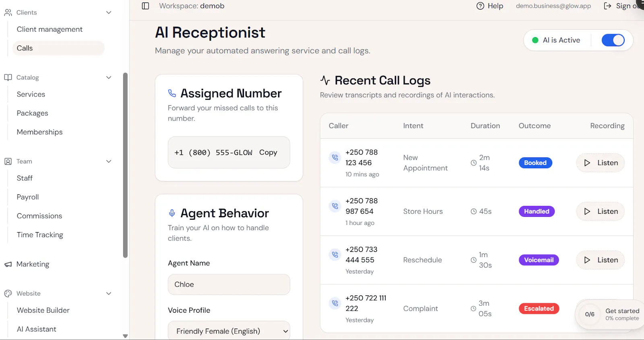Open AI Assistant in the sidebar
This screenshot has width=644, height=340.
click(x=36, y=329)
